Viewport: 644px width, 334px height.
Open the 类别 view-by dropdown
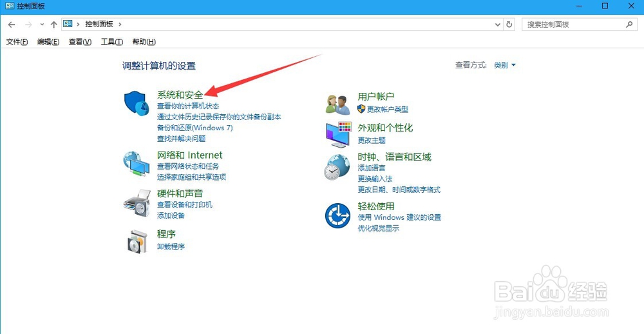point(505,65)
